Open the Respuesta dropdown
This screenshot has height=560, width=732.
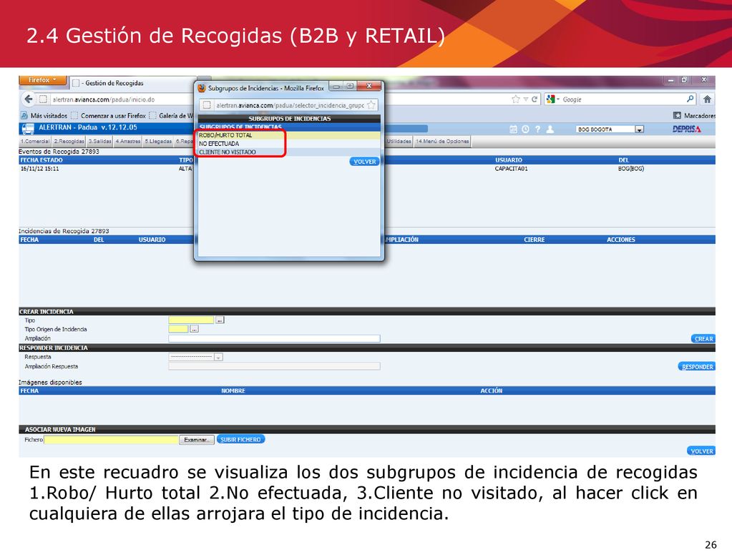pyautogui.click(x=195, y=357)
